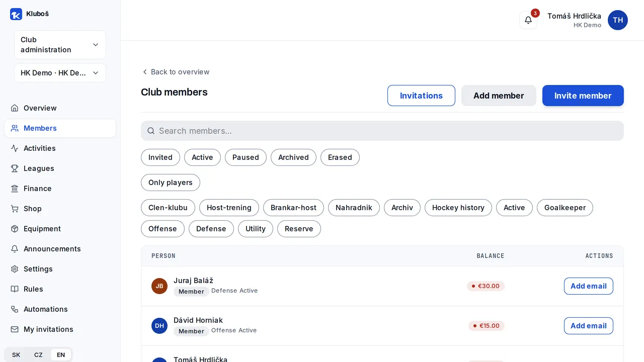Toggle the Brankar-host tag filter
This screenshot has width=644, height=362.
(x=293, y=208)
